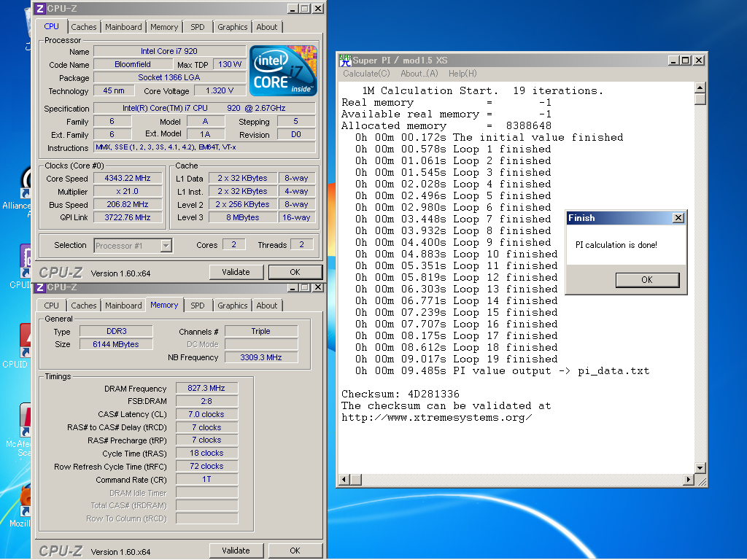The width and height of the screenshot is (747, 560).
Task: Click the Super PI title bar icon
Action: coord(346,61)
